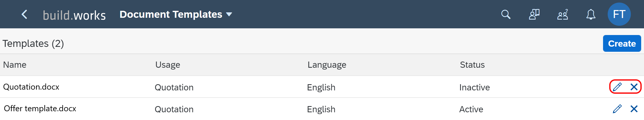This screenshot has width=644, height=120.
Task: Select the Language column header
Action: tap(327, 65)
